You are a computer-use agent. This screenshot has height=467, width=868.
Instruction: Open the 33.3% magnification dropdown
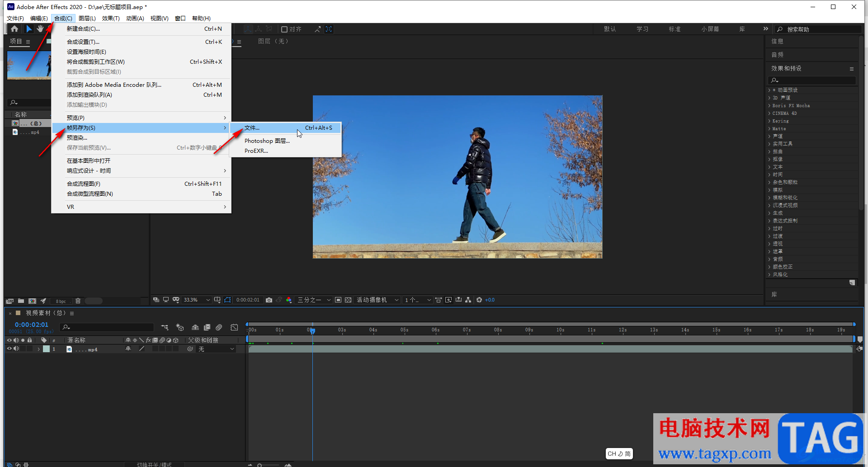[197, 300]
